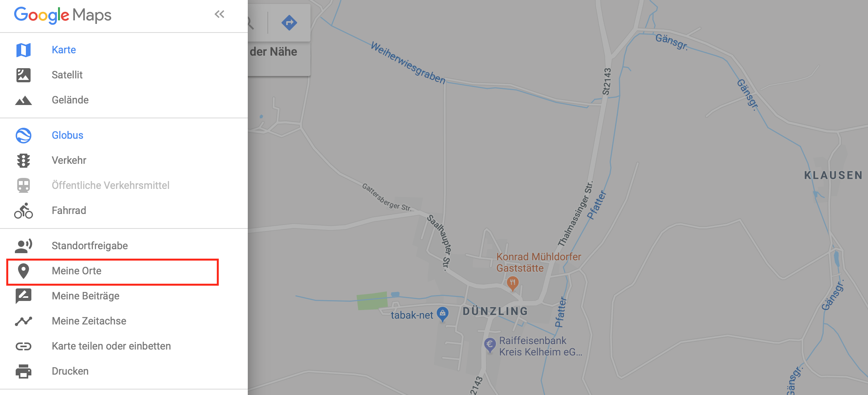868x395 pixels.
Task: Toggle the Globus globe view
Action: pyautogui.click(x=24, y=135)
